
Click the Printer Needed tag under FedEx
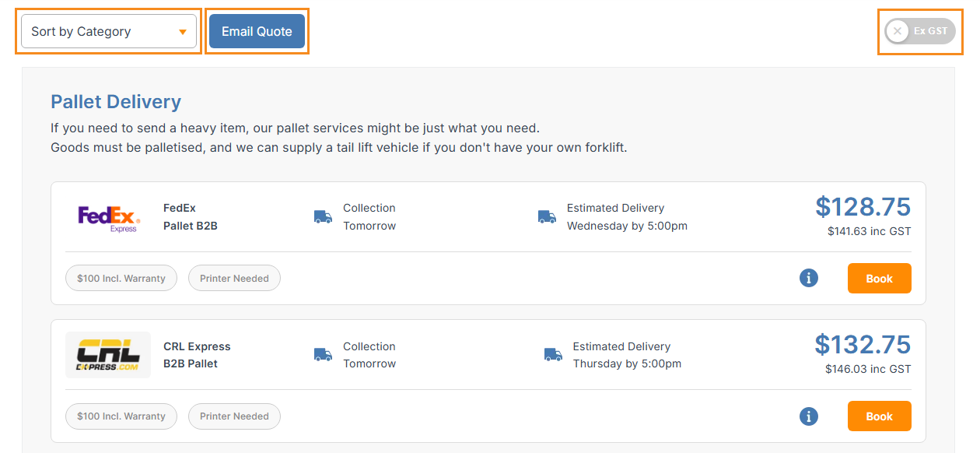click(x=234, y=278)
